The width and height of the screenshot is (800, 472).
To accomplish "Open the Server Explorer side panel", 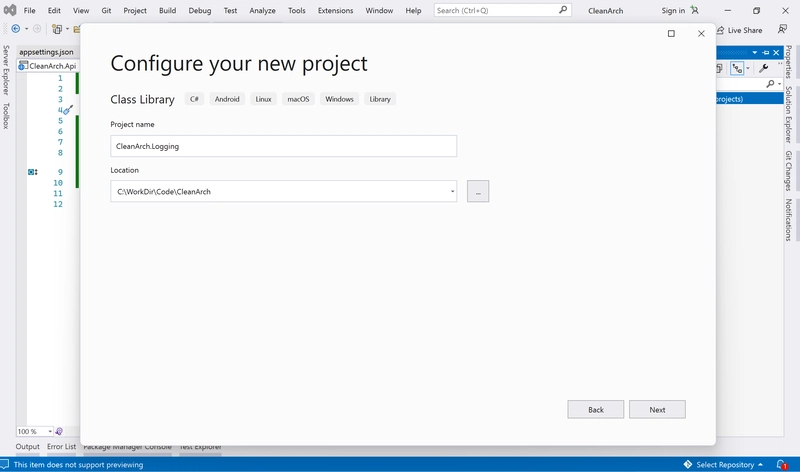I will (x=6, y=70).
